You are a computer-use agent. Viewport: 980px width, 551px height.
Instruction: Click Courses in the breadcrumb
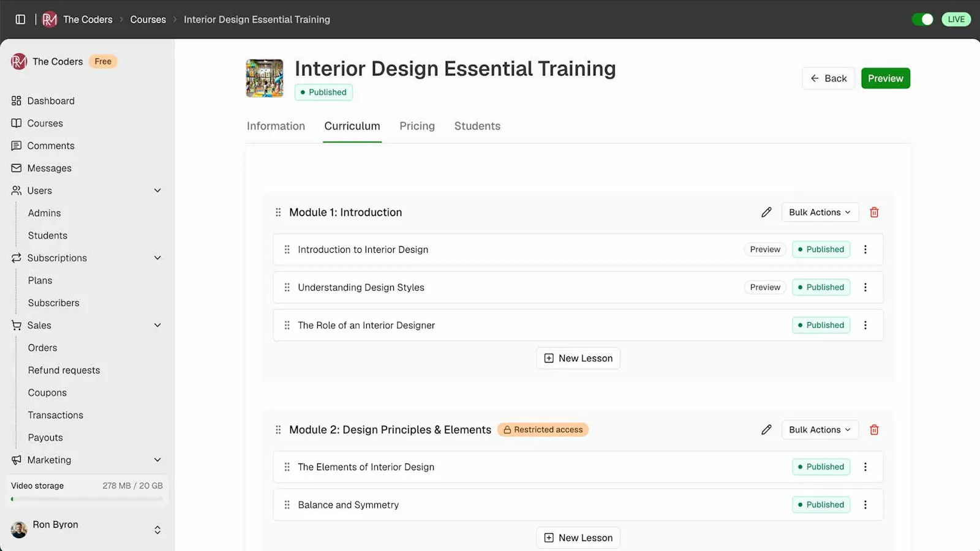[148, 20]
